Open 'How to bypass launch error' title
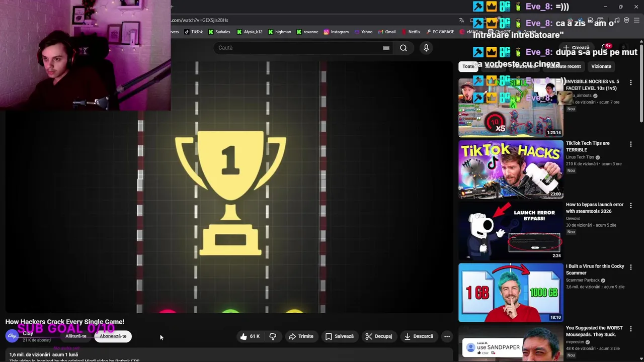 click(x=595, y=208)
